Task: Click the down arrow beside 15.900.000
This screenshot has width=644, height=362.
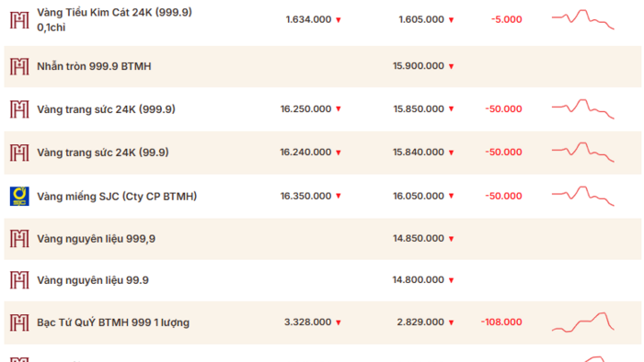Action: [451, 66]
